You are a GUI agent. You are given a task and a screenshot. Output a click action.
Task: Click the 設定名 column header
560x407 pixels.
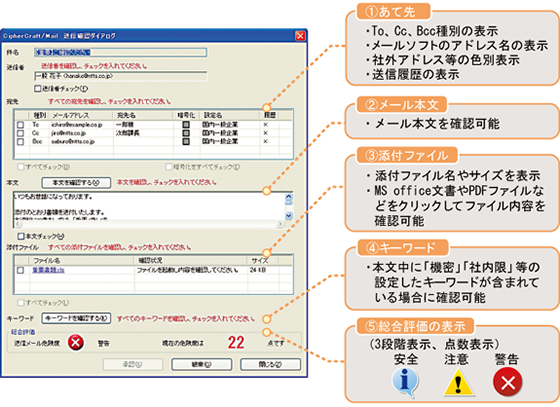(230, 115)
